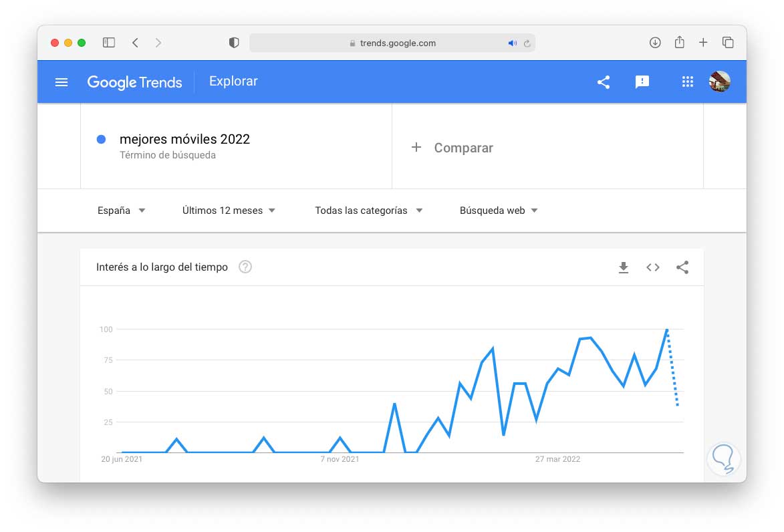Click the blue dot beside mejores móviles 2022
784x532 pixels.
click(102, 140)
